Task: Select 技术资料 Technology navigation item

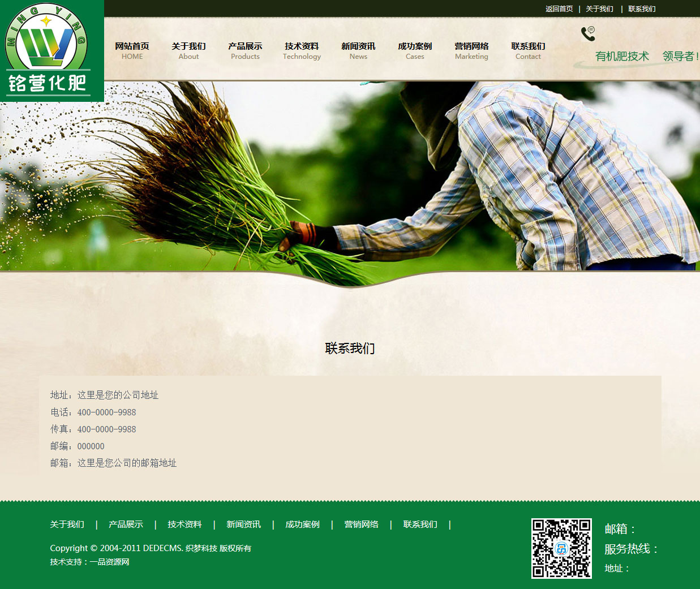Action: [x=302, y=50]
